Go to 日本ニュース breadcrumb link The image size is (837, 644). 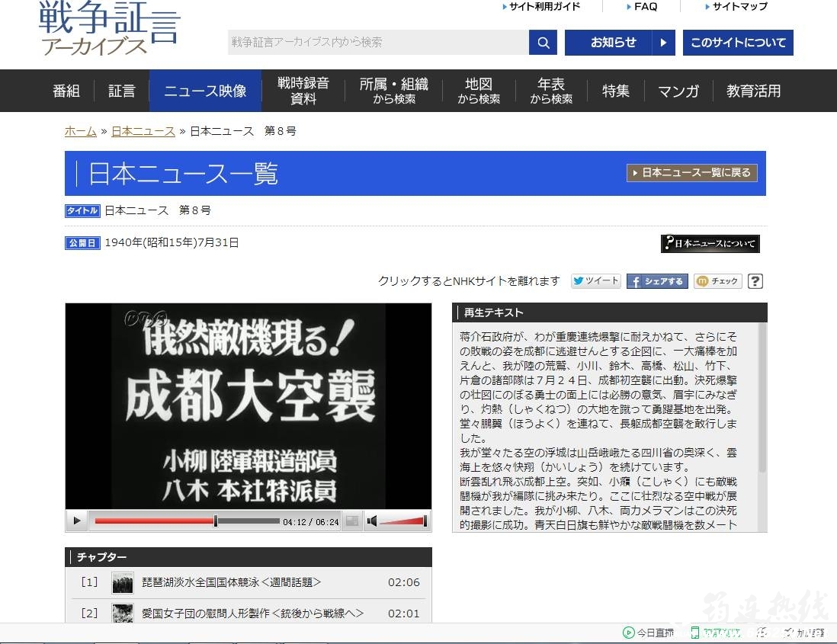point(143,131)
